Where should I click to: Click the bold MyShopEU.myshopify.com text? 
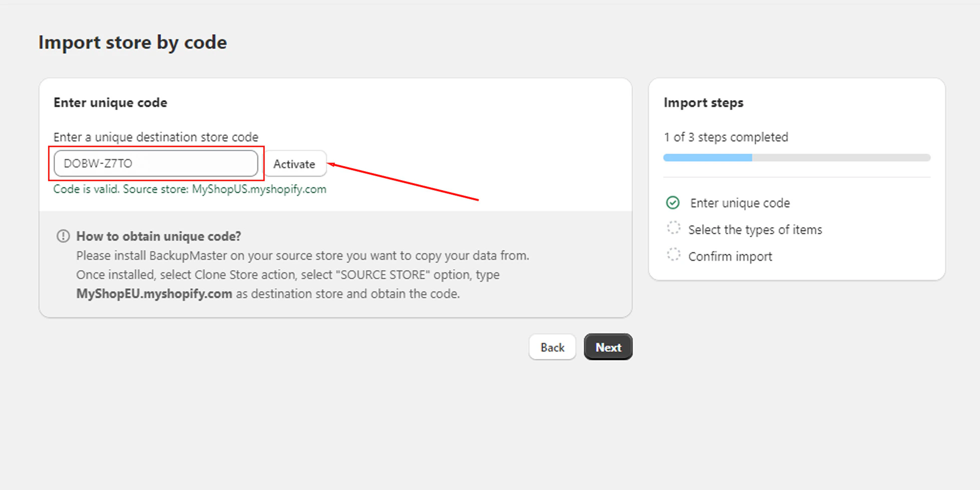[x=154, y=294]
